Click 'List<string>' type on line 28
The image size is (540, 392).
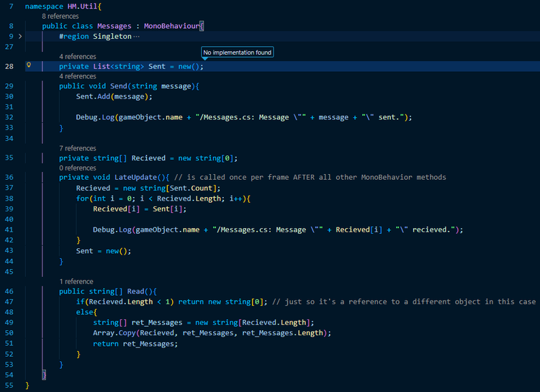click(x=119, y=66)
